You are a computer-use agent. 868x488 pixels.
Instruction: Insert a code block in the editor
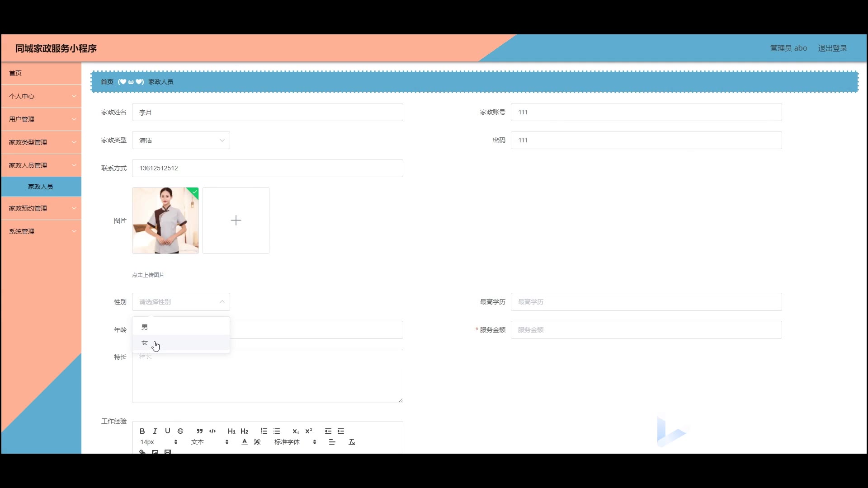[212, 431]
